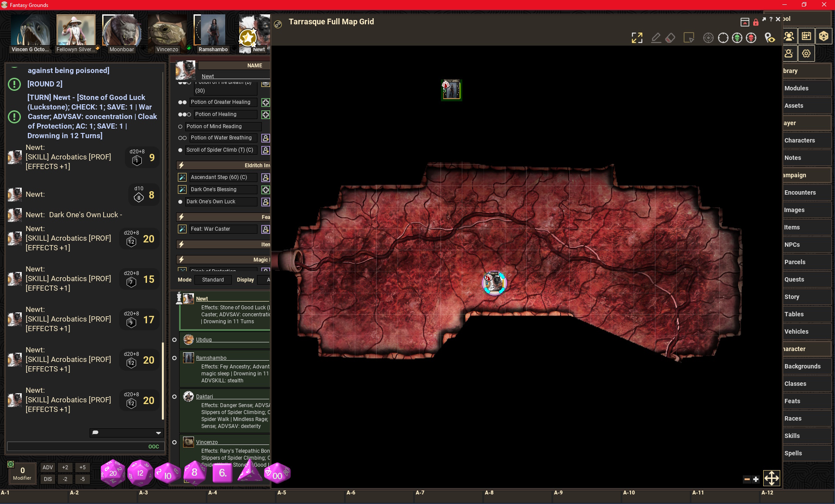Toggle Daktari's turn indicator circle
Screen dimensions: 835x504
tap(174, 397)
